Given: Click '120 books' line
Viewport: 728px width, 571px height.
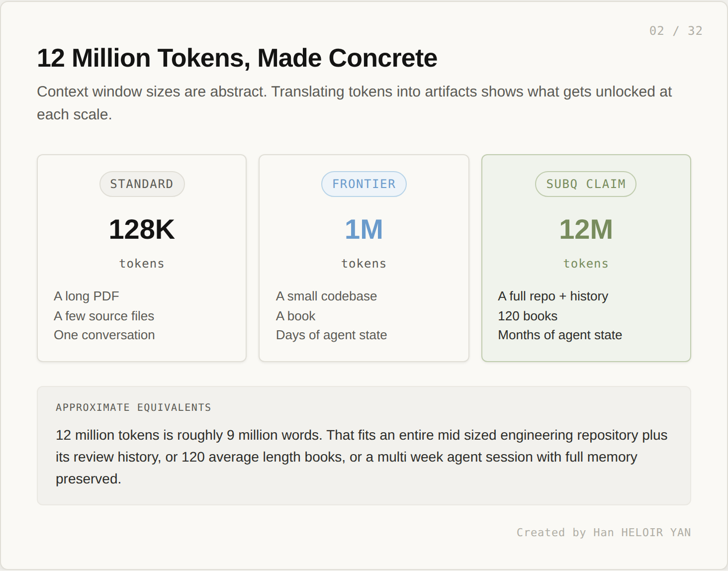Looking at the screenshot, I should (x=528, y=316).
